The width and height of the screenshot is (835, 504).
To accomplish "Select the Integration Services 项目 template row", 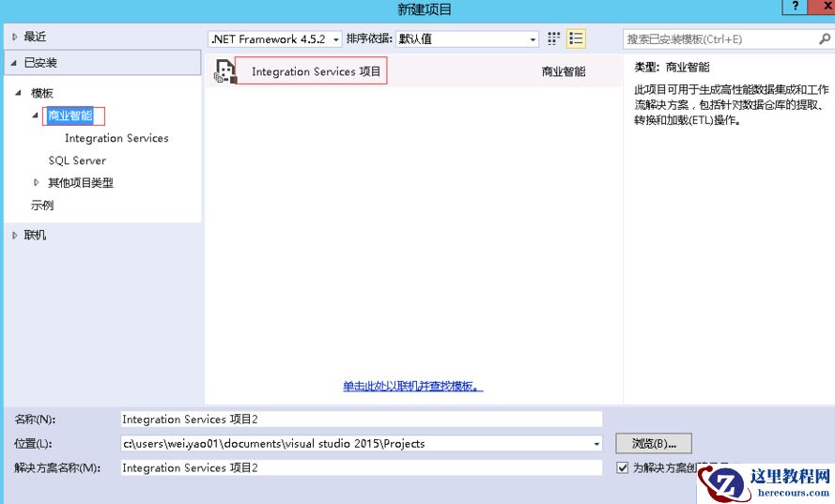I will click(x=414, y=71).
